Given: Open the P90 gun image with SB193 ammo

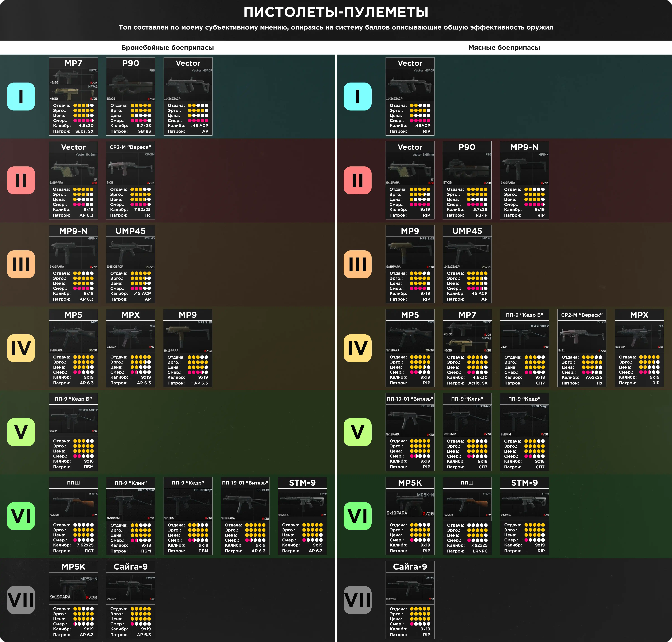Looking at the screenshot, I should 131,85.
